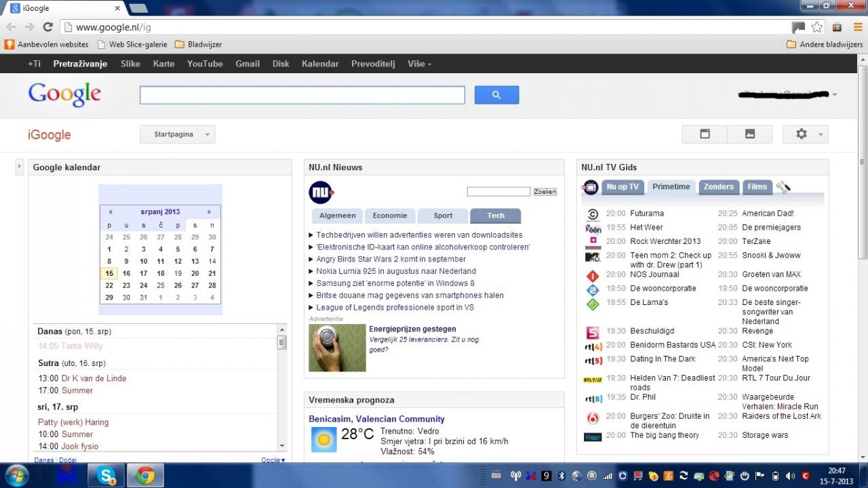
Task: Click the RTL 7 channel logo
Action: tap(593, 380)
